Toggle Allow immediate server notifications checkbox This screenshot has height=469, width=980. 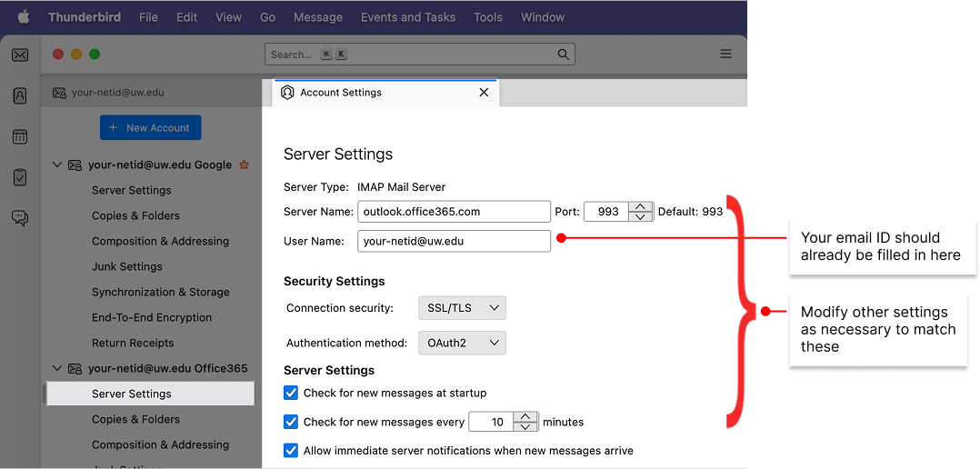click(x=291, y=450)
